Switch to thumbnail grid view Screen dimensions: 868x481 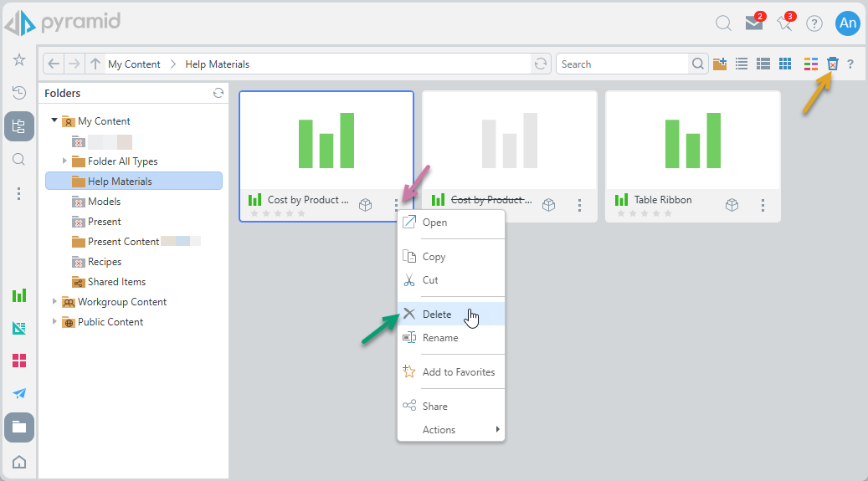point(785,64)
